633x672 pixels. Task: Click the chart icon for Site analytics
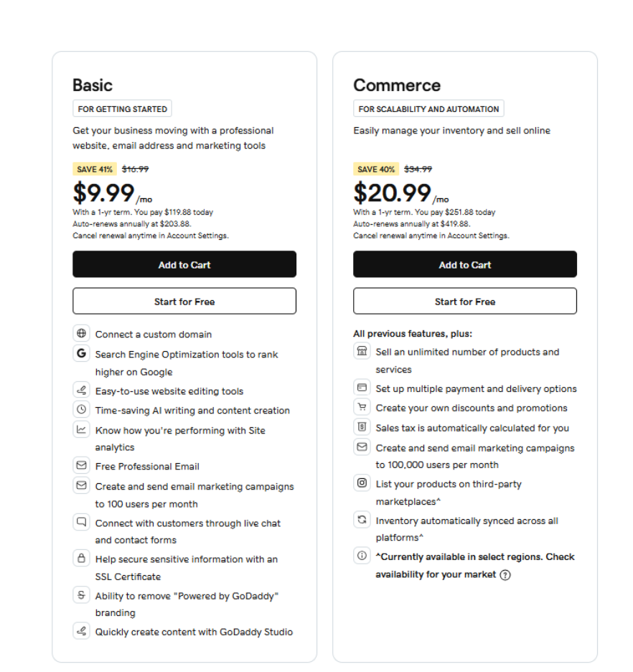(81, 429)
